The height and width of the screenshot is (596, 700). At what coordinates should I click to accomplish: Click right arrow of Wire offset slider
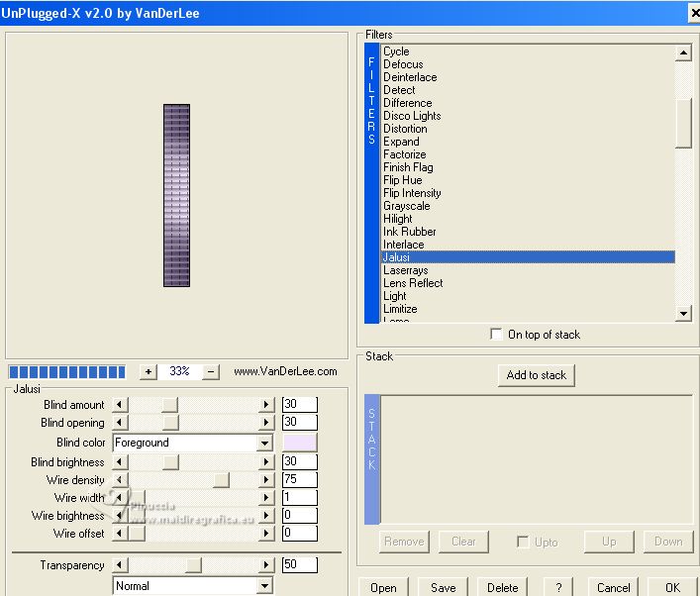266,533
